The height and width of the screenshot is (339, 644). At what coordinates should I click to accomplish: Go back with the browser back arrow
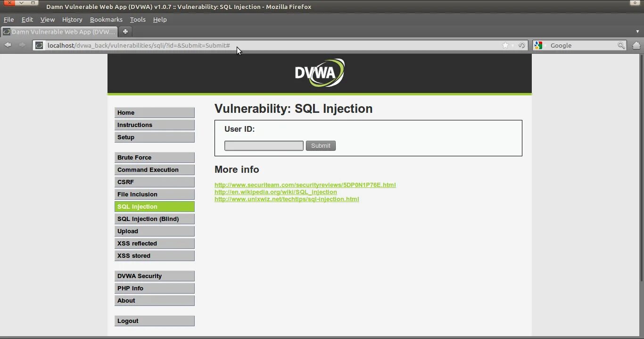8,45
